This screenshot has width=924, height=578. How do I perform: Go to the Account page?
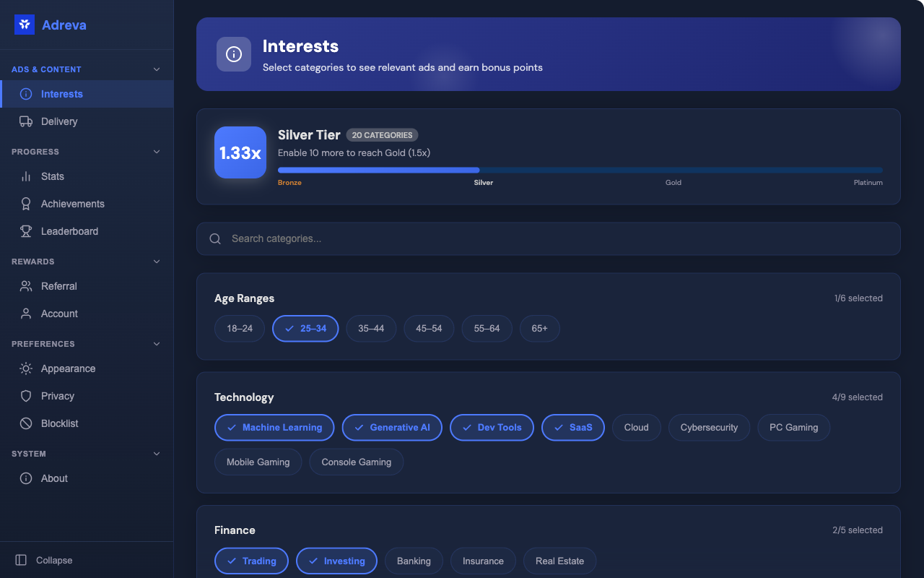pyautogui.click(x=59, y=314)
